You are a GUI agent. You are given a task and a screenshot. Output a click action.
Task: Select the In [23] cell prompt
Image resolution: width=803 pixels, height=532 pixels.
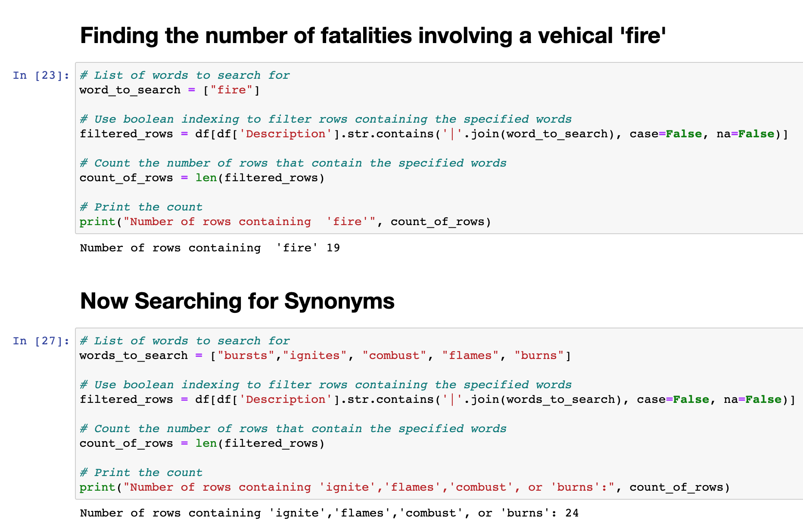coord(41,76)
